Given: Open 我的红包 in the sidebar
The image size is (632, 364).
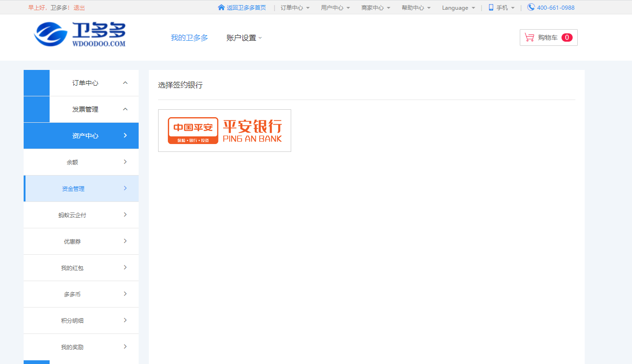Looking at the screenshot, I should (81, 268).
